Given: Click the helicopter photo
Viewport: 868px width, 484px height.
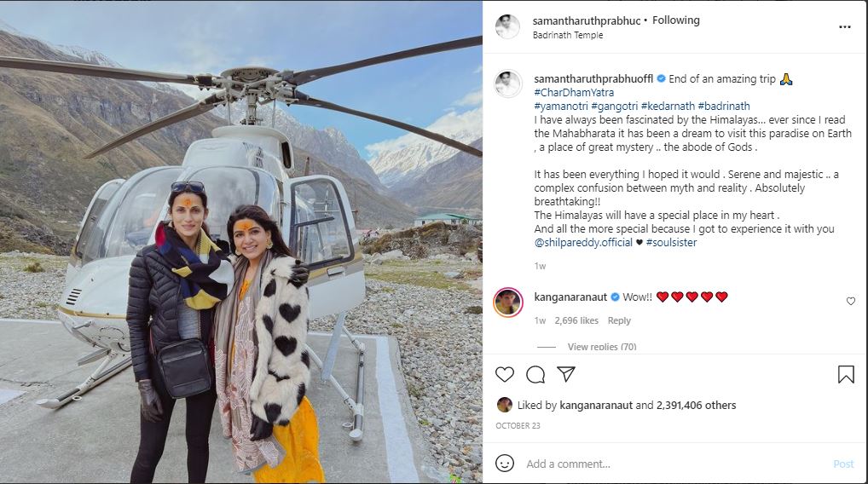Looking at the screenshot, I should point(240,242).
